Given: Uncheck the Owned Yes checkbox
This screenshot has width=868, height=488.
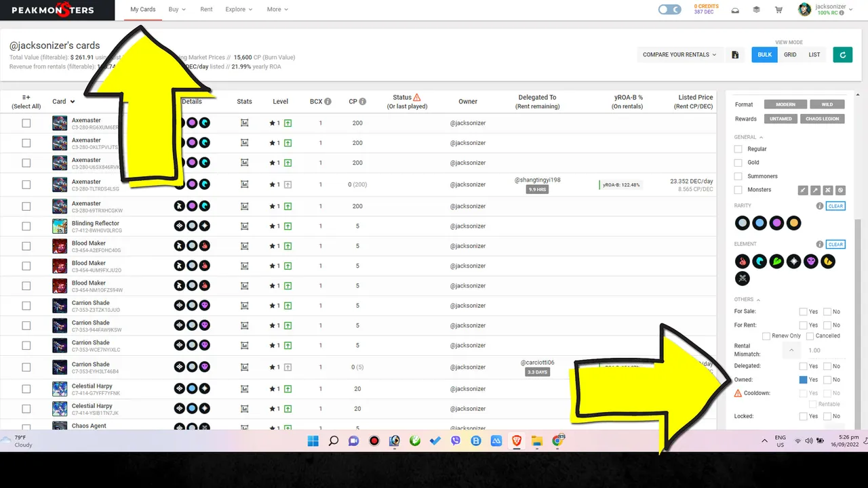Looking at the screenshot, I should coord(803,380).
